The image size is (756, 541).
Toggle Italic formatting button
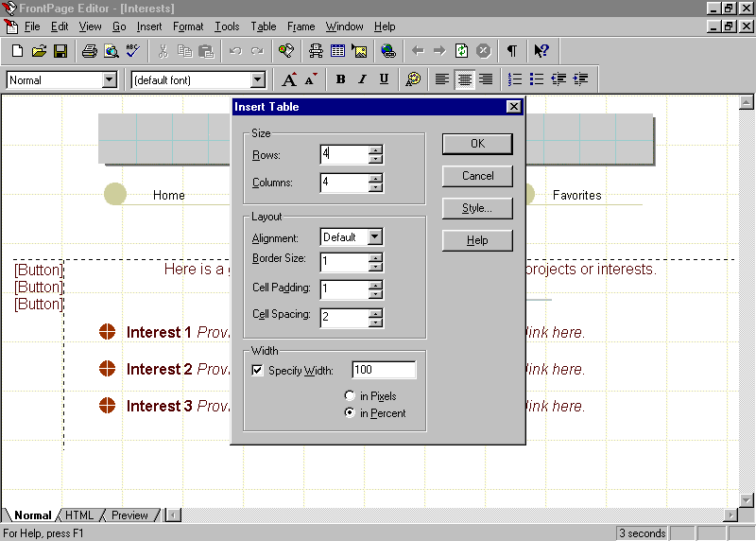coord(362,79)
